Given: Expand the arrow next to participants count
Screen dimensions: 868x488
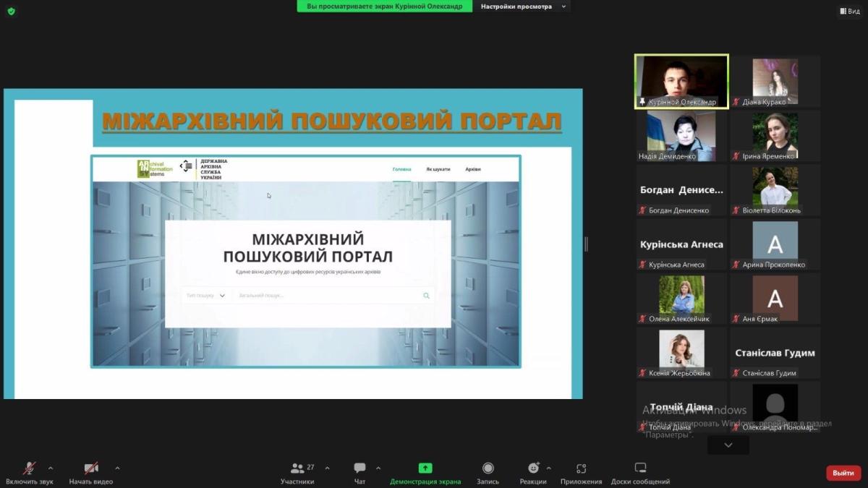Looking at the screenshot, I should [x=327, y=468].
